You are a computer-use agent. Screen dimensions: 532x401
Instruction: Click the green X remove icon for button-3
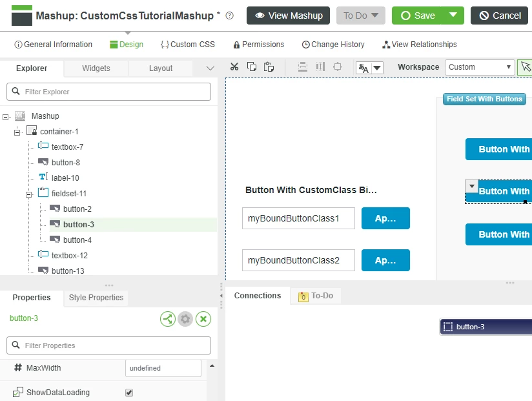click(x=203, y=319)
